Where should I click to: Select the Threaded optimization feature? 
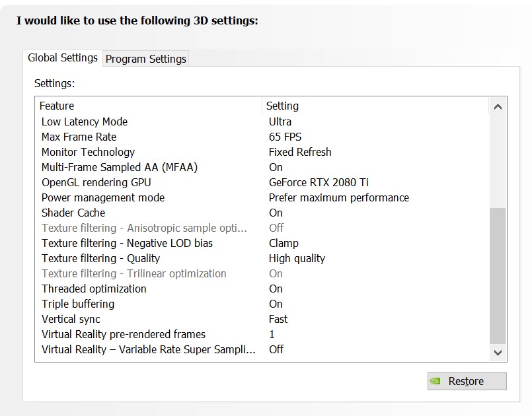(x=94, y=289)
